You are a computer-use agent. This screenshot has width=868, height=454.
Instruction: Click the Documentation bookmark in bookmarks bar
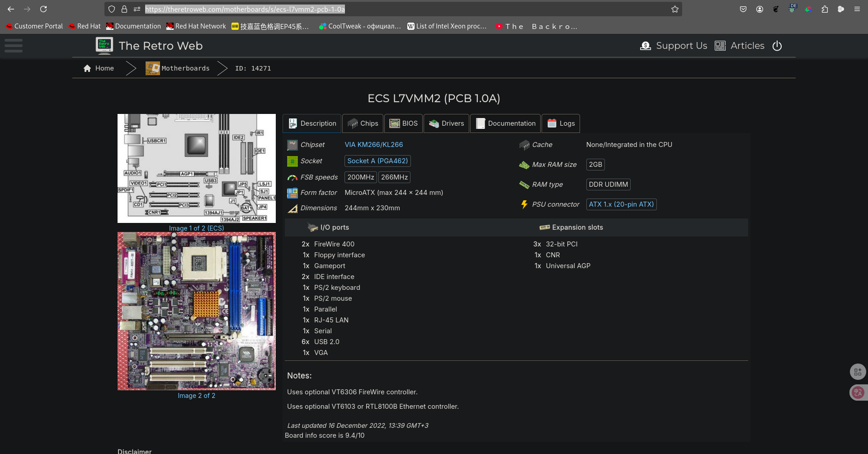pyautogui.click(x=133, y=26)
